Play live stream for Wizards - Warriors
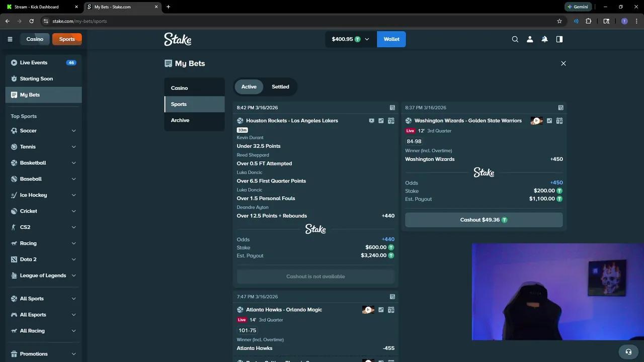The height and width of the screenshot is (362, 644). [536, 121]
